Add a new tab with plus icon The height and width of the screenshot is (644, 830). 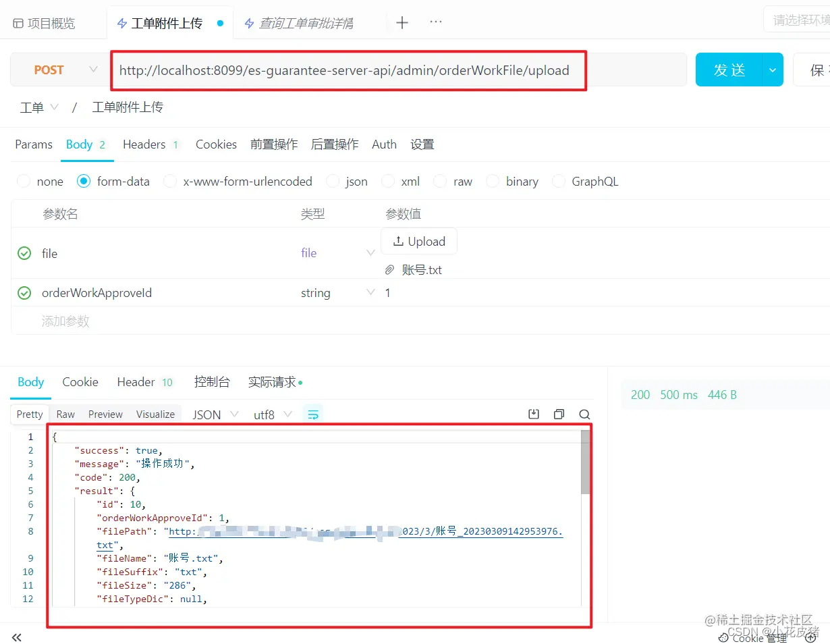pos(402,23)
